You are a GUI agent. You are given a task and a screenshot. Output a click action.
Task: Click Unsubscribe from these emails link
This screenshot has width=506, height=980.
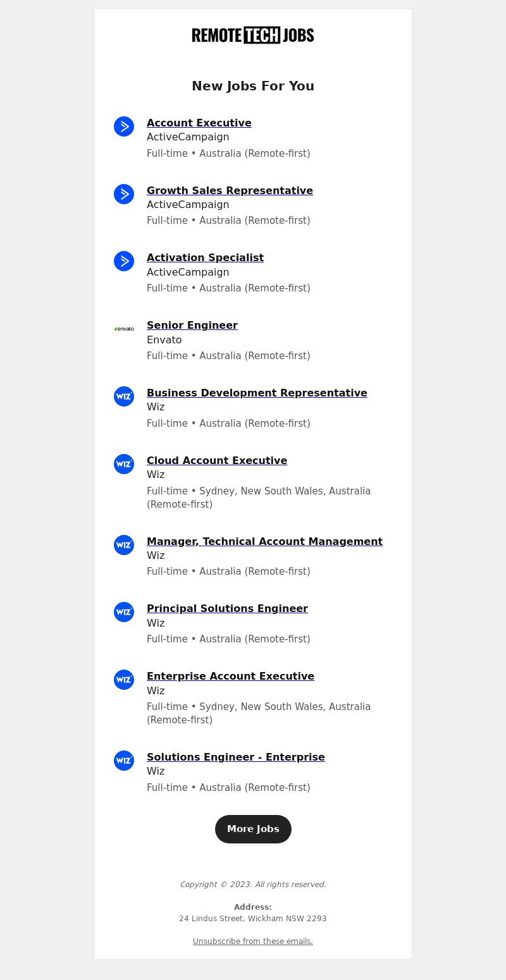[253, 941]
